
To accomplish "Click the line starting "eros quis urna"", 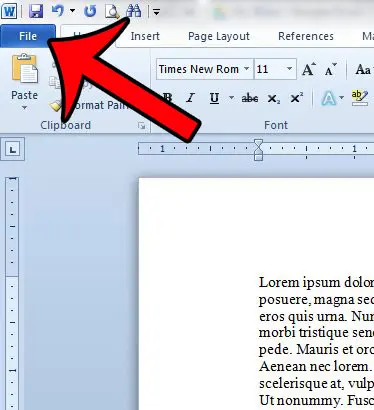I will (316, 316).
